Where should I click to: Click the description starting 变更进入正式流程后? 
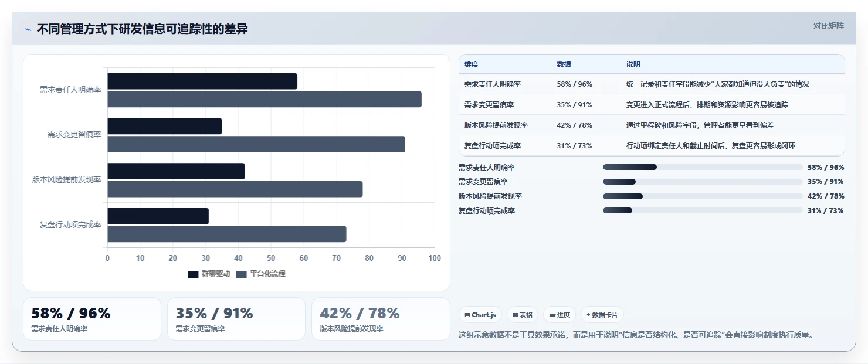click(707, 105)
